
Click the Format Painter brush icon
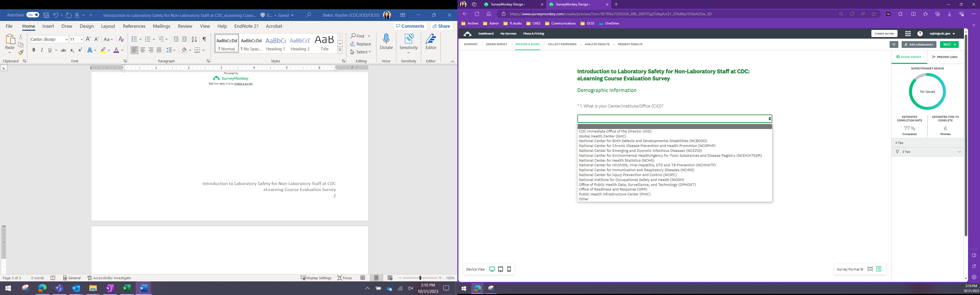(21, 53)
